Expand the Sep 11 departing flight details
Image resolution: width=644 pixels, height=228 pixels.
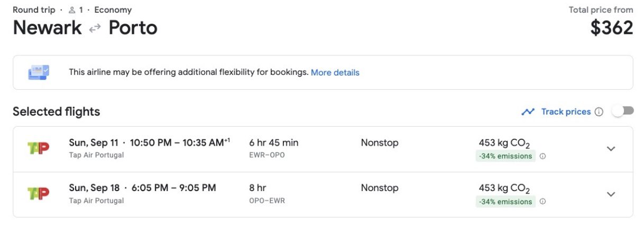611,149
